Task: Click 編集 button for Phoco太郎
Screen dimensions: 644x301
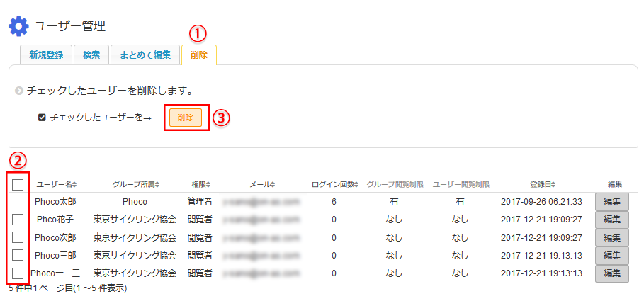Action: [x=611, y=203]
